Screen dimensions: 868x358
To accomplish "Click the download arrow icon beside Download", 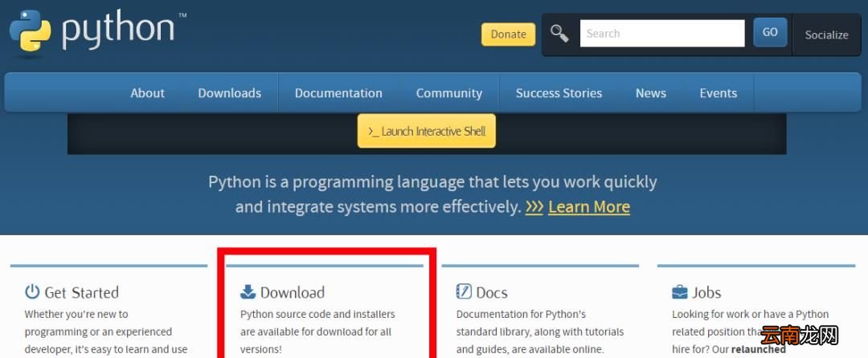I will point(248,291).
